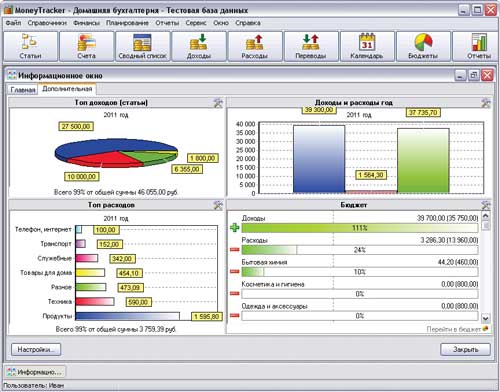
Task: Click settings tools icon of Бюджет panel
Action: (x=486, y=205)
